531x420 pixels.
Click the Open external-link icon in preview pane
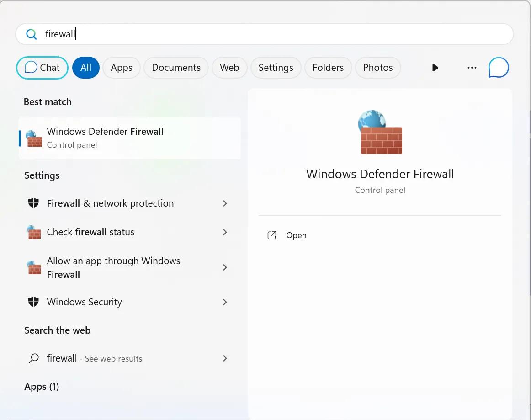coord(272,235)
